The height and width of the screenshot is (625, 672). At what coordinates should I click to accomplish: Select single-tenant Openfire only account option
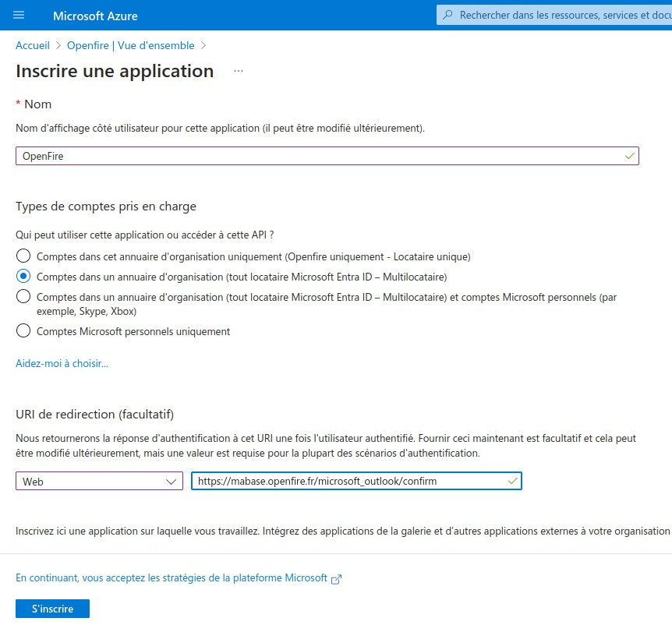(23, 256)
